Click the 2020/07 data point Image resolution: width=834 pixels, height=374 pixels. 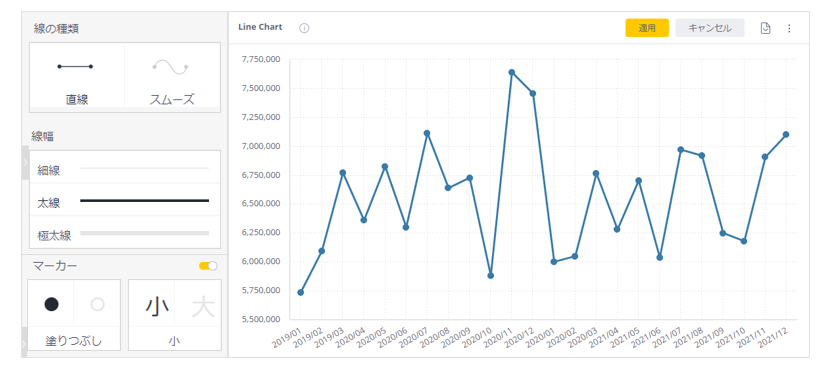click(x=427, y=133)
